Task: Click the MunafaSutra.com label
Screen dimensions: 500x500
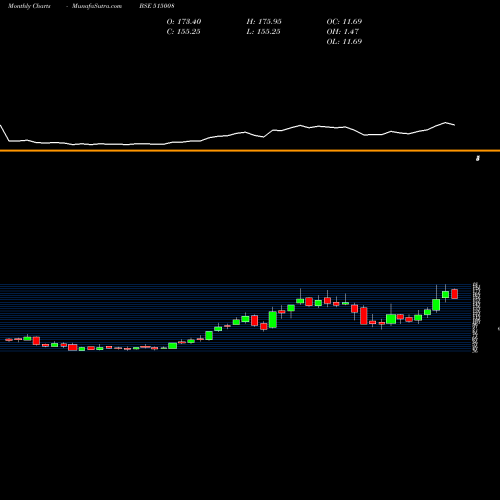Action: [97, 6]
